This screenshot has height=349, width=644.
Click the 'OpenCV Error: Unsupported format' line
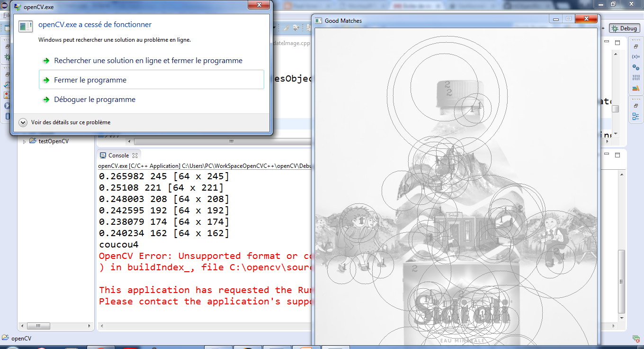(x=205, y=256)
